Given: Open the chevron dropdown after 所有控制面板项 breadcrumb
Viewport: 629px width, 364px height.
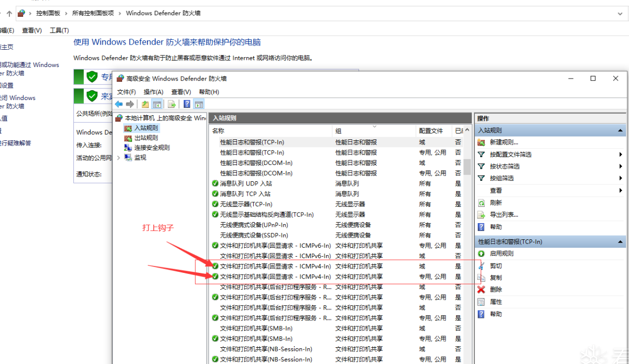Looking at the screenshot, I should point(120,13).
